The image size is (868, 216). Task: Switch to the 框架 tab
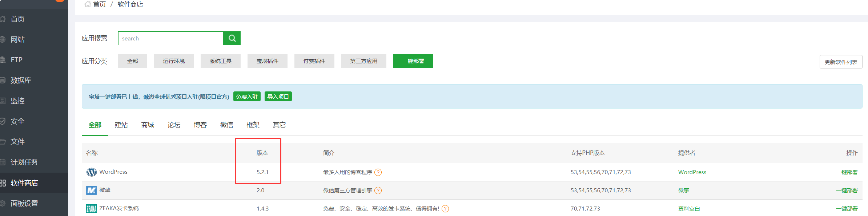(x=253, y=125)
